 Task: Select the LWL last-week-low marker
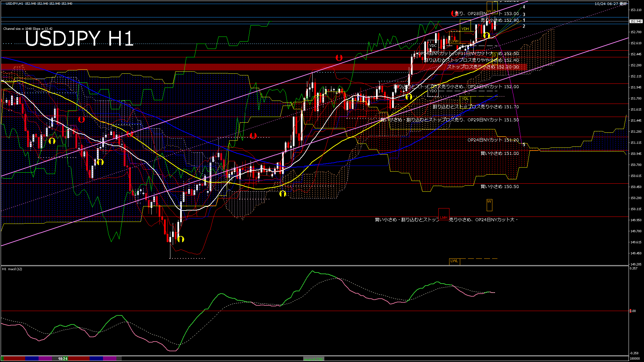[454, 261]
